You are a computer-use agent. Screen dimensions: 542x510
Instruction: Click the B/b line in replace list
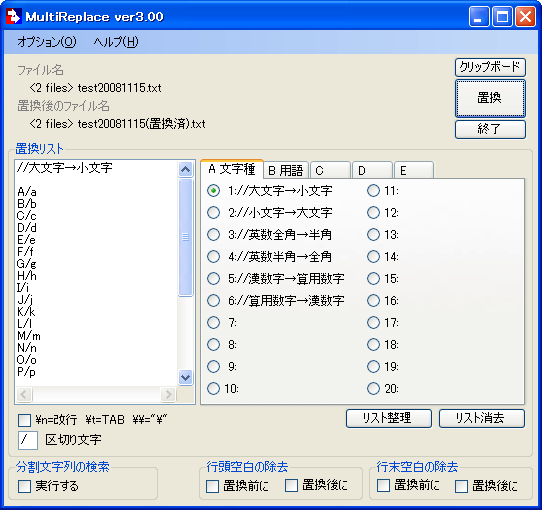[27, 204]
